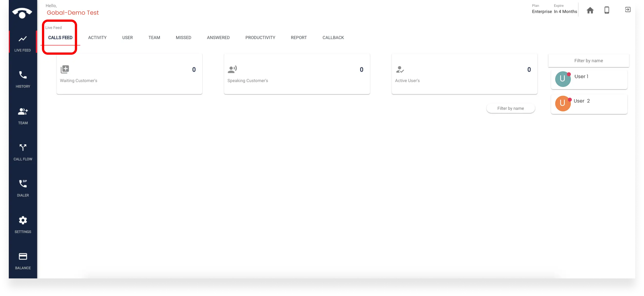644x296 pixels.
Task: Switch to the Answered tab
Action: [218, 38]
